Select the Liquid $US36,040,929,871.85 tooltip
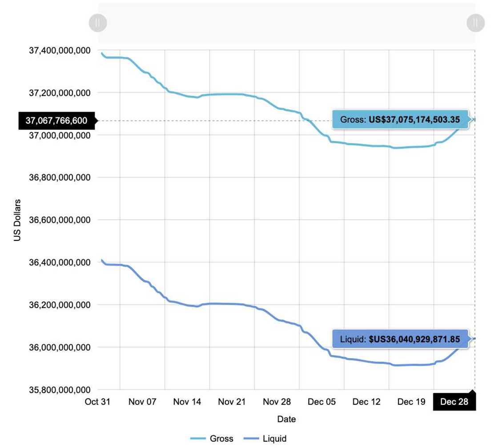498x448 pixels. [x=400, y=339]
